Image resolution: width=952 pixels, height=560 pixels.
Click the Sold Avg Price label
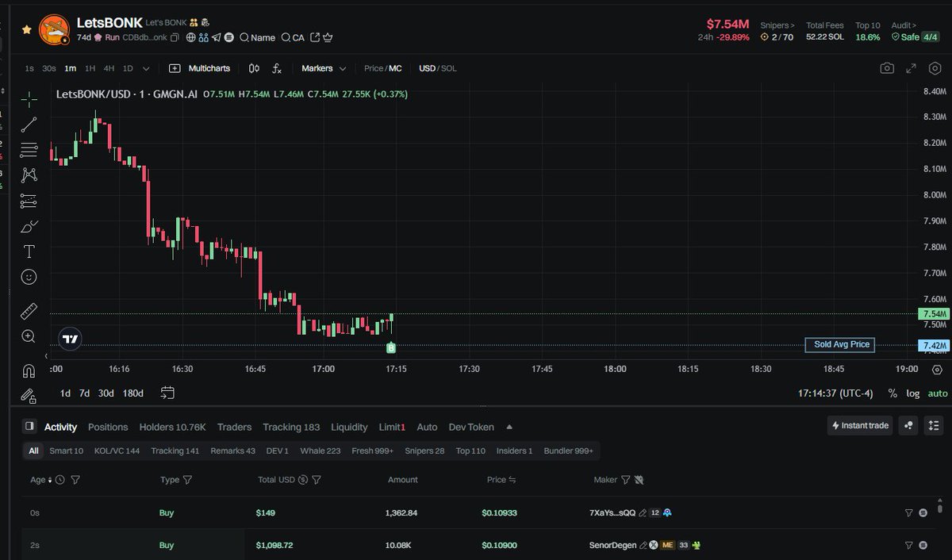(840, 344)
